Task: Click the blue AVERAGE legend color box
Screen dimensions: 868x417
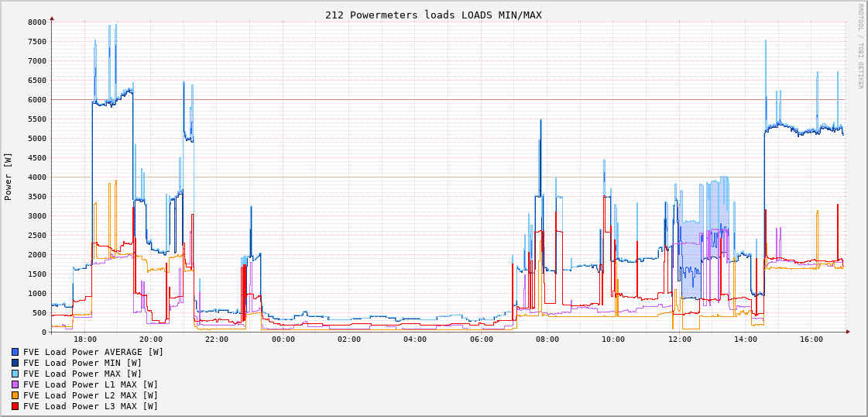Action: [15, 352]
